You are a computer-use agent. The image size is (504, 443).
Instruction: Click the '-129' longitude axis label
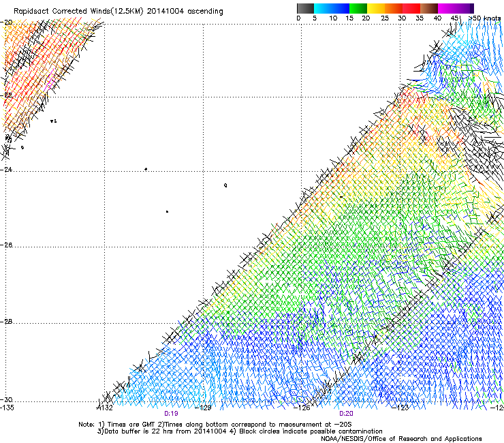tap(204, 408)
